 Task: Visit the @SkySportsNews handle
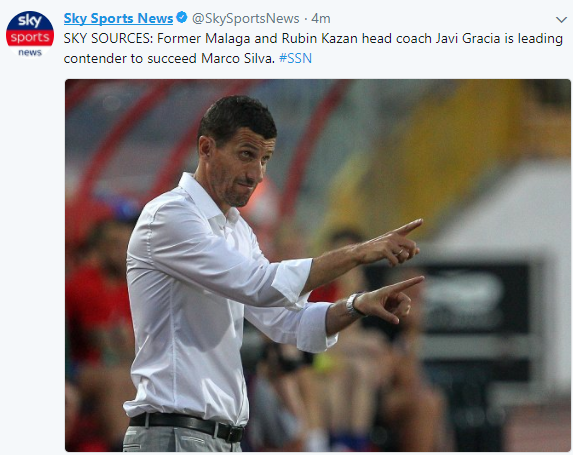tap(245, 18)
